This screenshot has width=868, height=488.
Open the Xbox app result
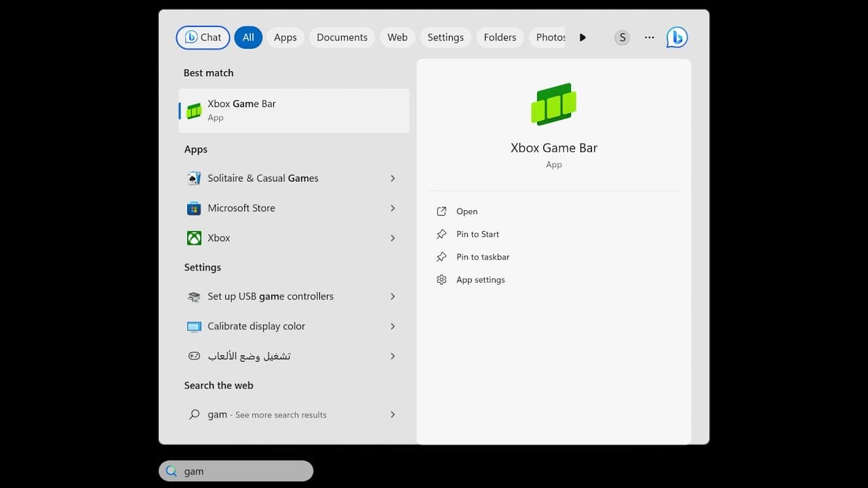click(294, 238)
